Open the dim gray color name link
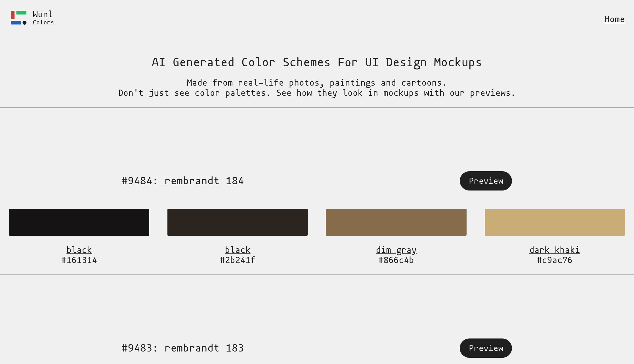 pyautogui.click(x=396, y=250)
